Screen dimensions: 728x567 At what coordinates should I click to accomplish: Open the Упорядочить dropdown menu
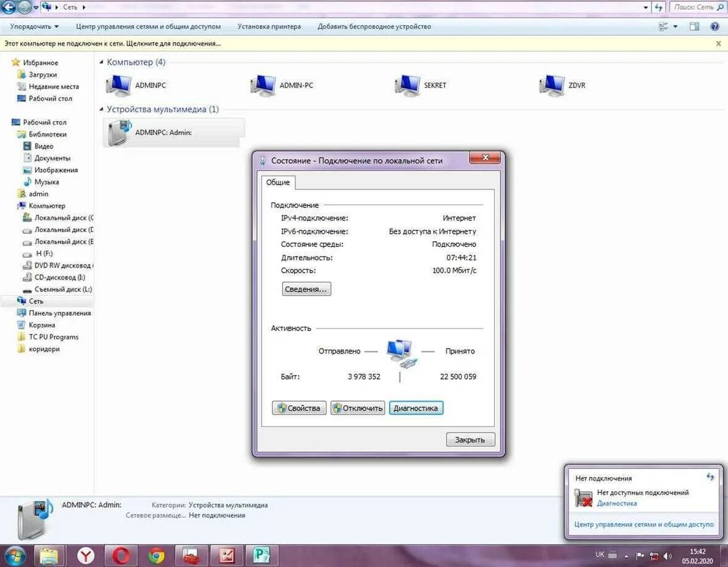(35, 27)
